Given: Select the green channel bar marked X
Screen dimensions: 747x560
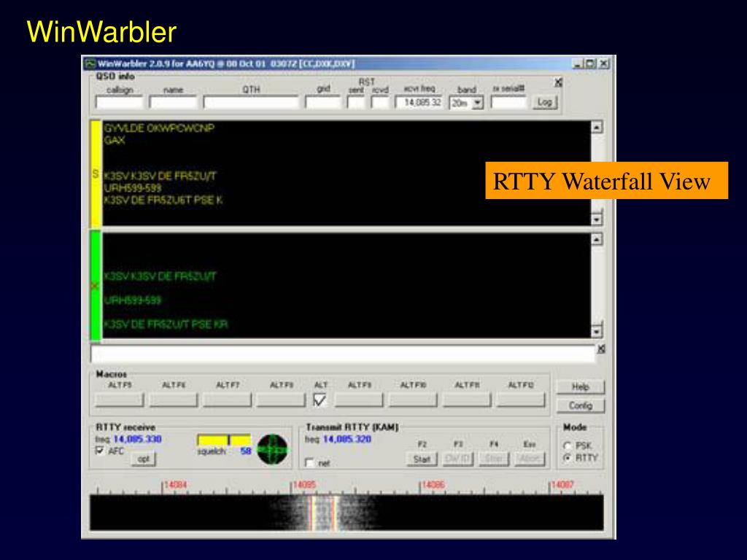Looking at the screenshot, I should [96, 286].
